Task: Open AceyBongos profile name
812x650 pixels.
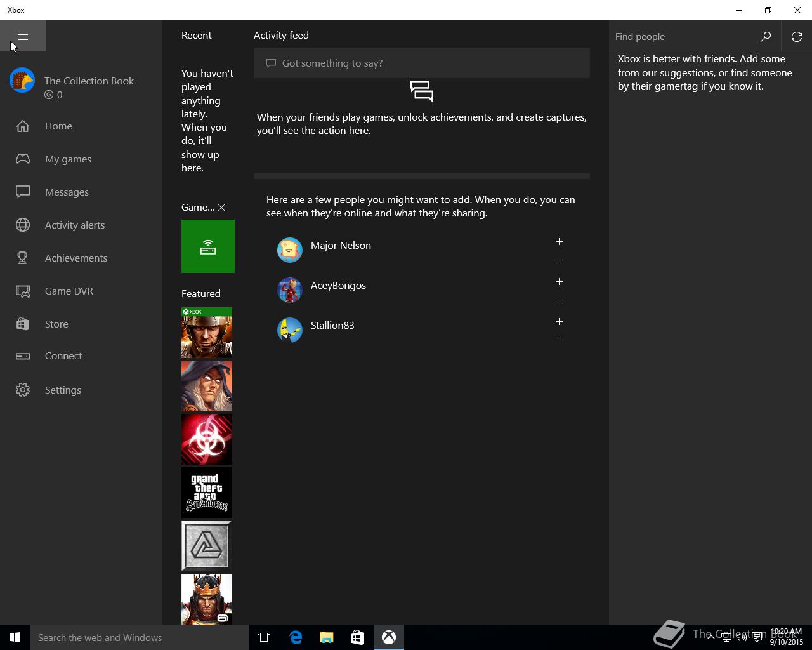Action: [338, 286]
